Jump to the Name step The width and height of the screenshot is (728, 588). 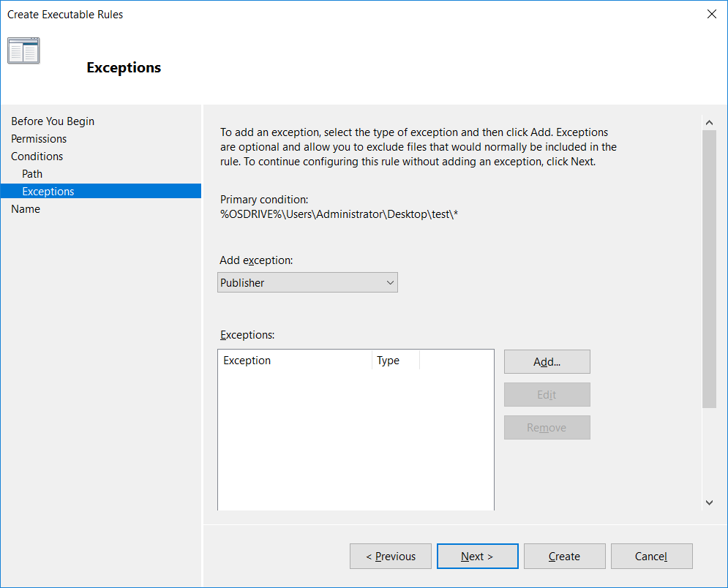click(x=26, y=209)
